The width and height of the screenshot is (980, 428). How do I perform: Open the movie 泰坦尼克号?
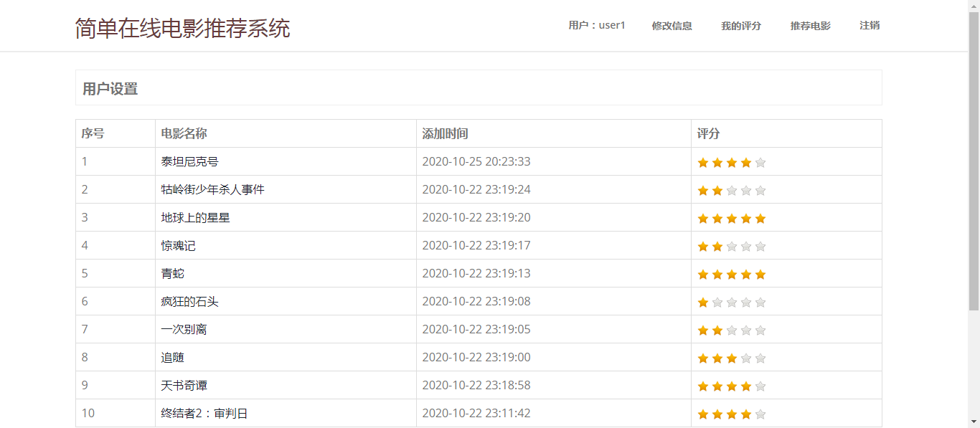point(189,161)
